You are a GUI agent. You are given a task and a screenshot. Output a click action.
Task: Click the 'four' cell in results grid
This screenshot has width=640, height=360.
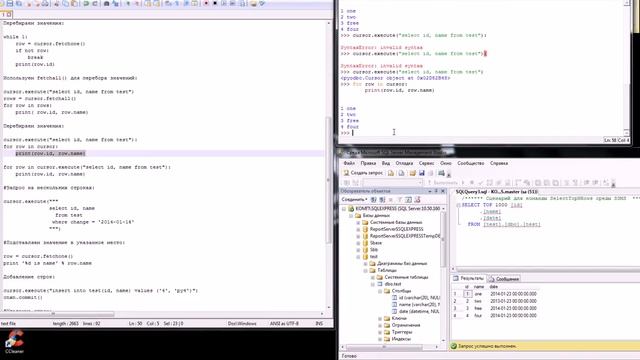(478, 316)
